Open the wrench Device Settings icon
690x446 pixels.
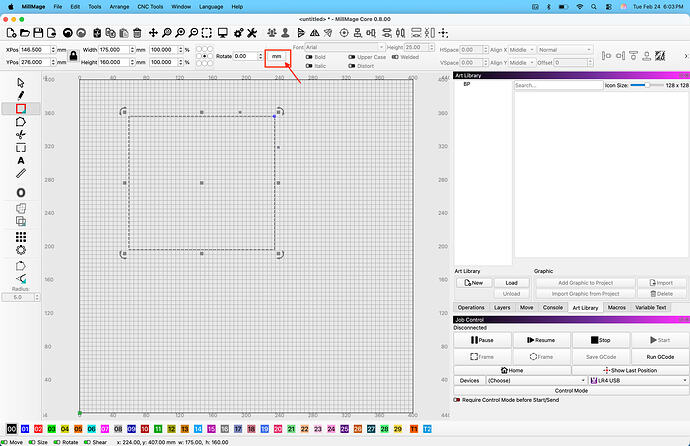coord(252,33)
